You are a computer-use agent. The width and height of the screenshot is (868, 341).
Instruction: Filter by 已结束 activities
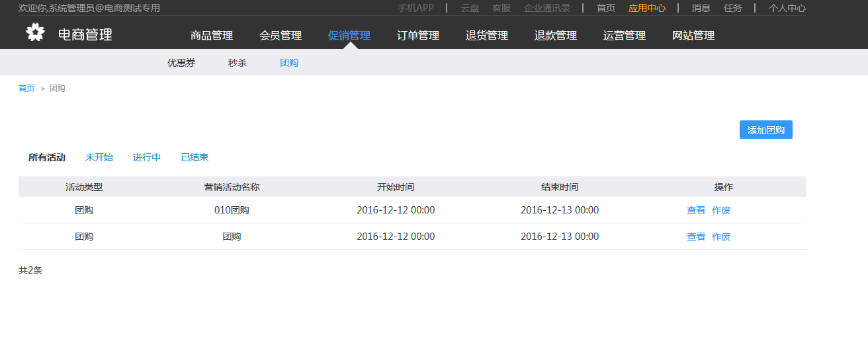click(x=195, y=157)
